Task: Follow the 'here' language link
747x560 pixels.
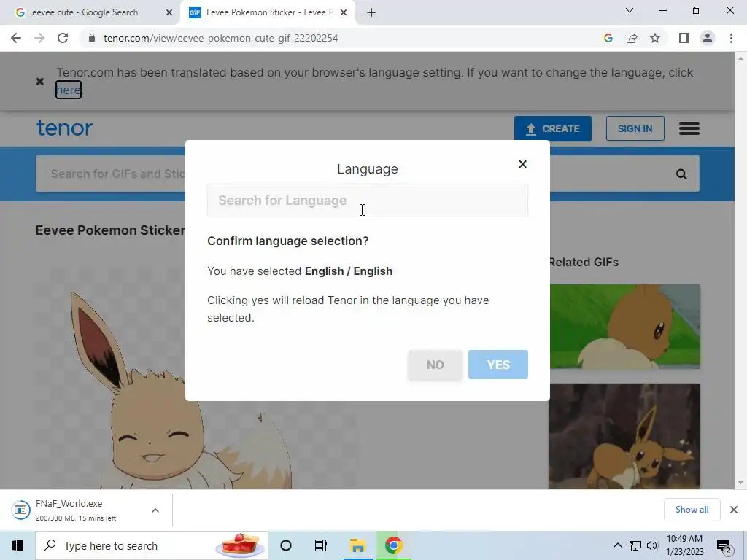Action: tap(68, 90)
